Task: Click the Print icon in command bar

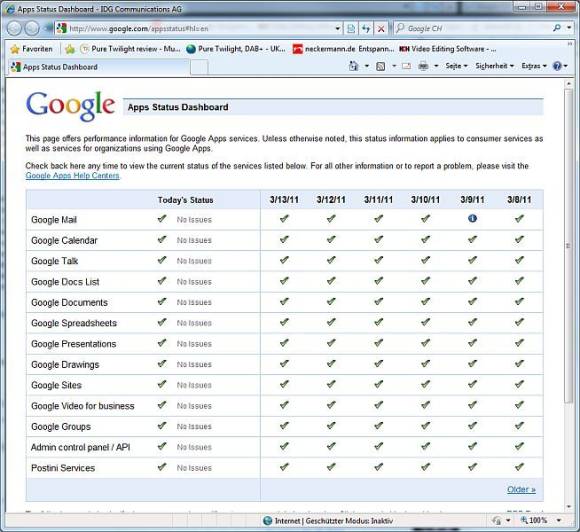Action: (x=424, y=66)
